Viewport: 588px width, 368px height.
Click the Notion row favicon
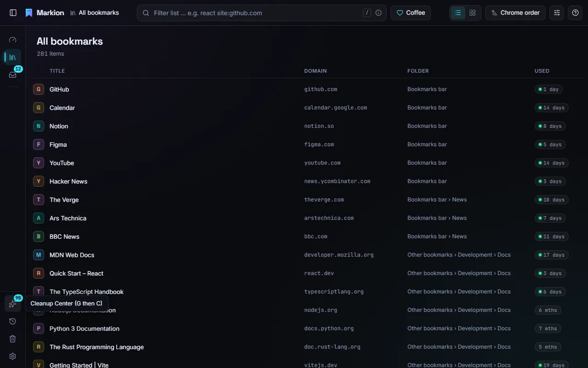click(x=39, y=126)
